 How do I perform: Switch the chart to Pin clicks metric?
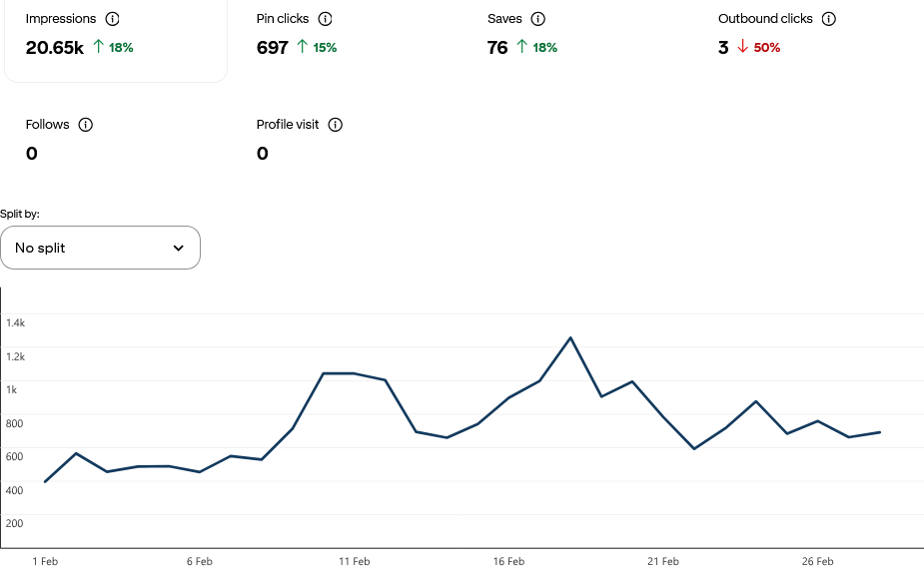click(285, 19)
